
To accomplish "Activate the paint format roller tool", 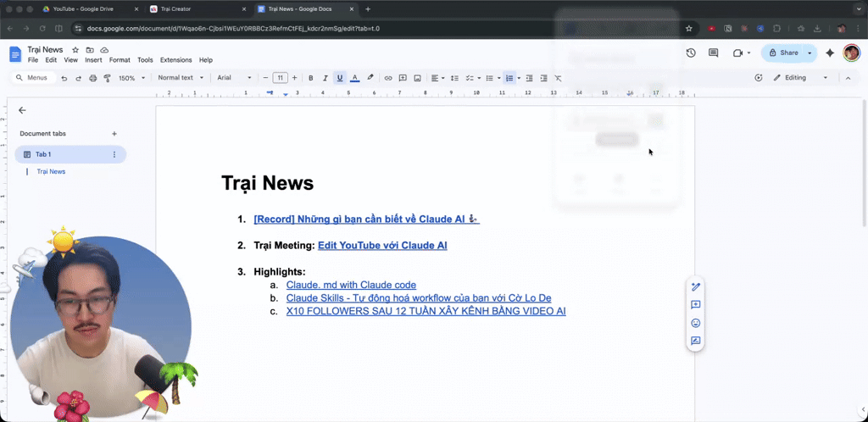I will pyautogui.click(x=108, y=78).
